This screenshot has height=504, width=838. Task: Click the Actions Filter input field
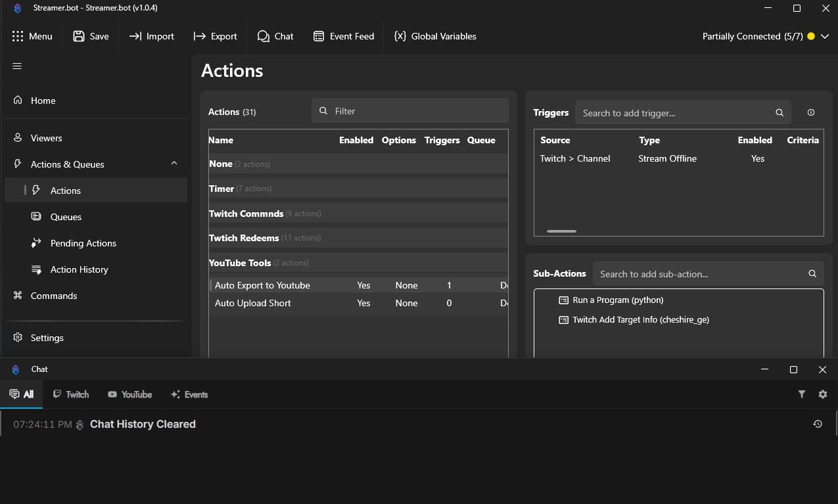click(x=417, y=111)
